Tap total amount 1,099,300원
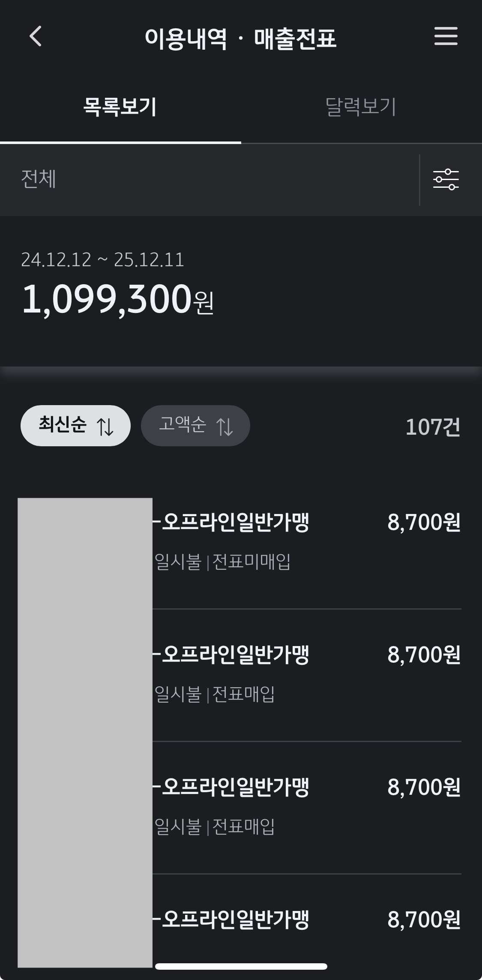Image resolution: width=482 pixels, height=980 pixels. point(117,299)
